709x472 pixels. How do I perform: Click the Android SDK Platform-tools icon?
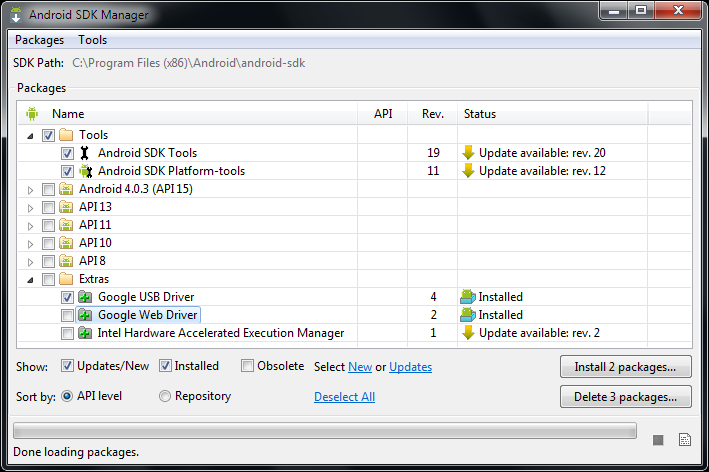85,171
